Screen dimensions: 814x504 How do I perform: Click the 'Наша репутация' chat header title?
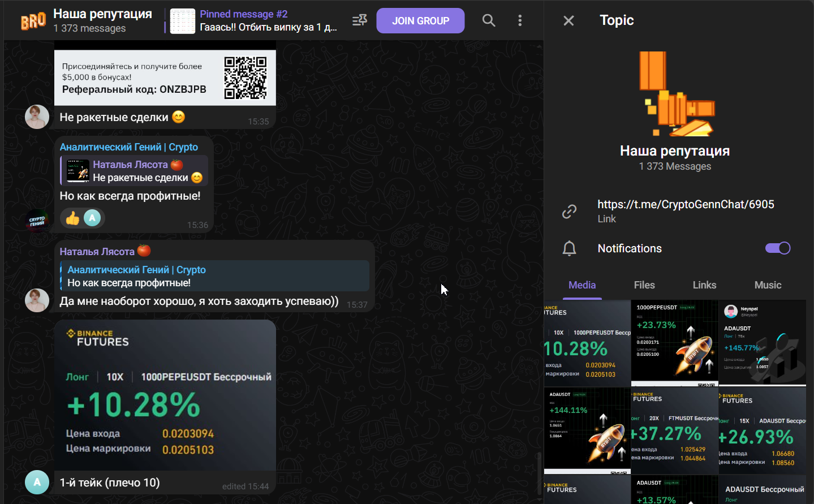[x=102, y=14]
